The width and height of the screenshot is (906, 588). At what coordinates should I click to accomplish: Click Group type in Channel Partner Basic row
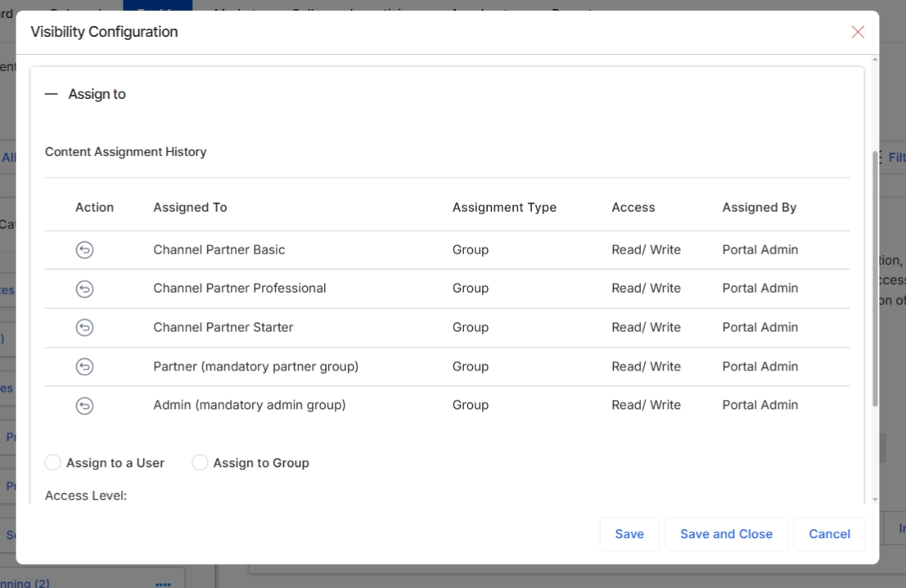471,249
